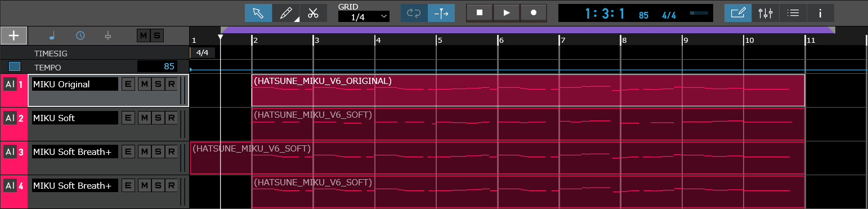Viewport: 868px width, 209px height.
Task: Click the tempo 85 in transport display
Action: coord(644,15)
